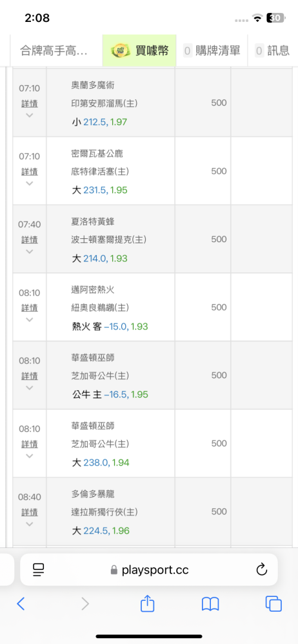Expand chevron under 07:10 奧蘭多魔術 game
298x644 pixels.
[29, 115]
